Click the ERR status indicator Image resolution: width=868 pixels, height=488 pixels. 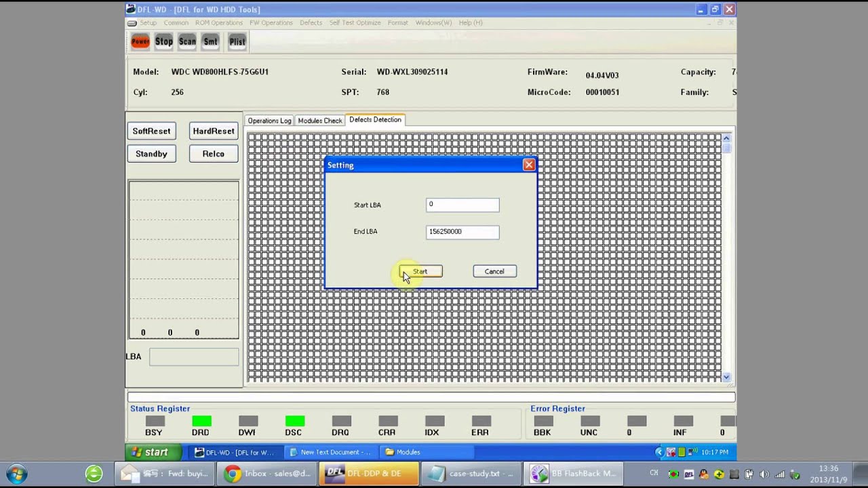481,421
